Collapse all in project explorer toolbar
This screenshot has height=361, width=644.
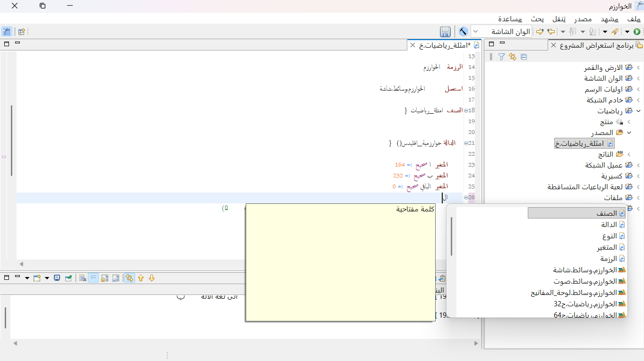[524, 57]
